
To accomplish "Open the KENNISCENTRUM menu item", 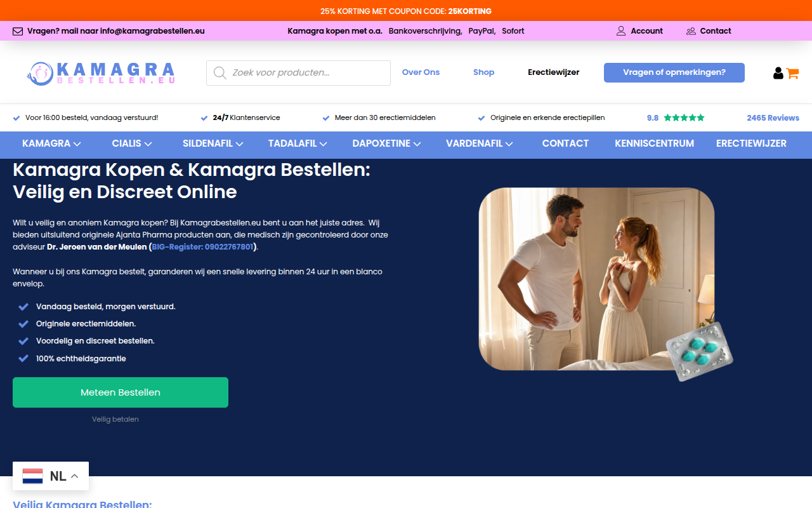I will pos(654,144).
